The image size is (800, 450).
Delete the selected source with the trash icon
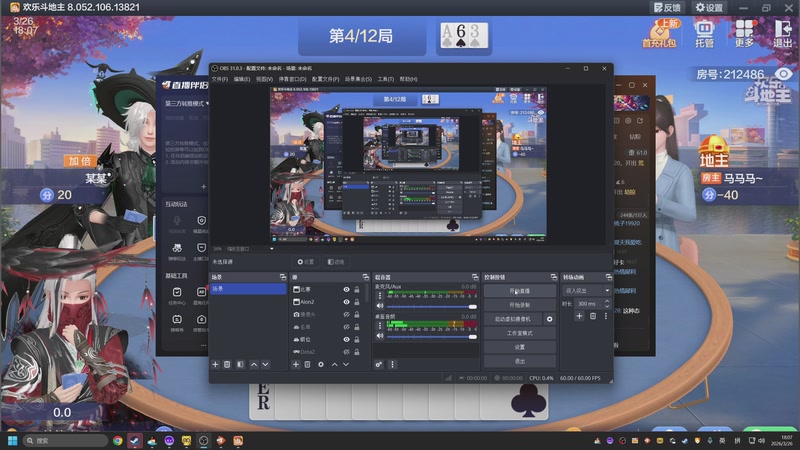click(x=308, y=364)
